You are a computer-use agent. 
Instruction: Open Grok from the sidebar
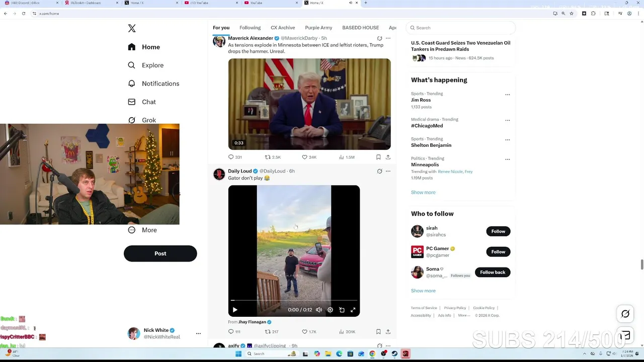pos(142,120)
